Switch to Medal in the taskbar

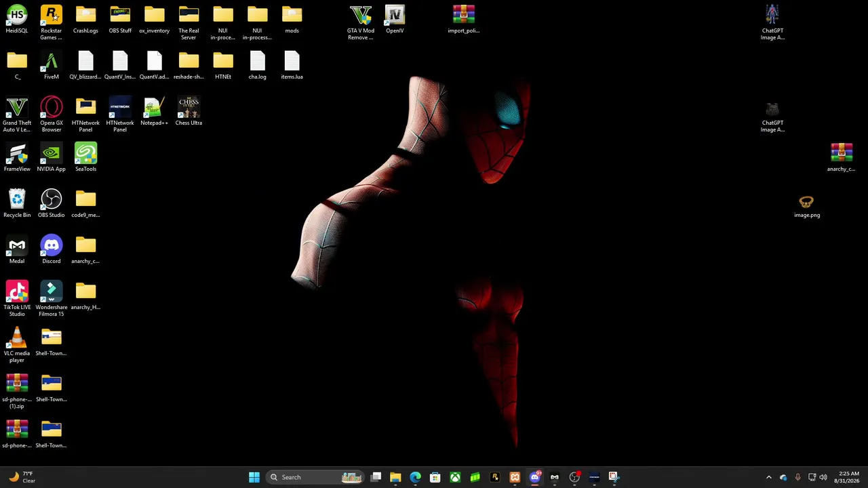(555, 477)
